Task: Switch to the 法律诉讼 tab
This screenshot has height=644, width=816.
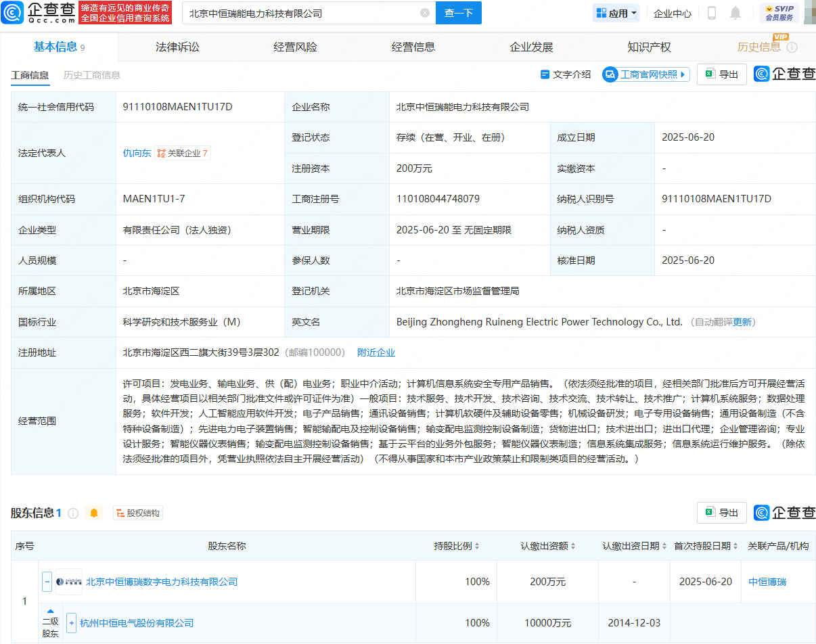Action: pos(177,47)
